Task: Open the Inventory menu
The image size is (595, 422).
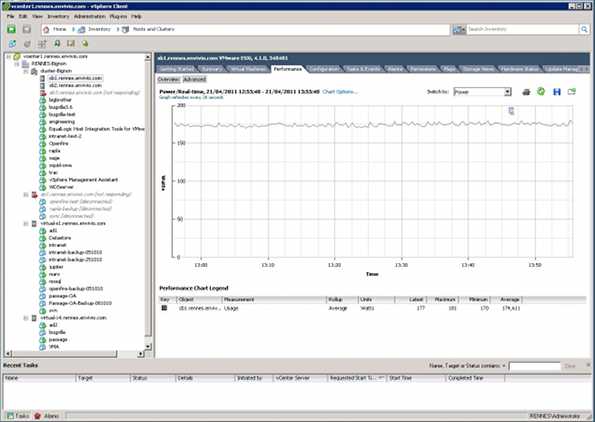Action: tap(58, 17)
